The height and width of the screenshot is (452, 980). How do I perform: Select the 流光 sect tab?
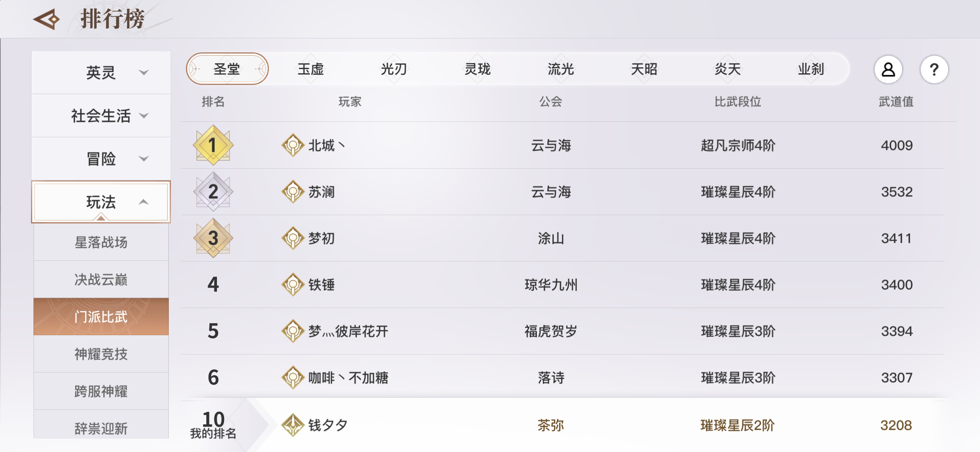(561, 69)
